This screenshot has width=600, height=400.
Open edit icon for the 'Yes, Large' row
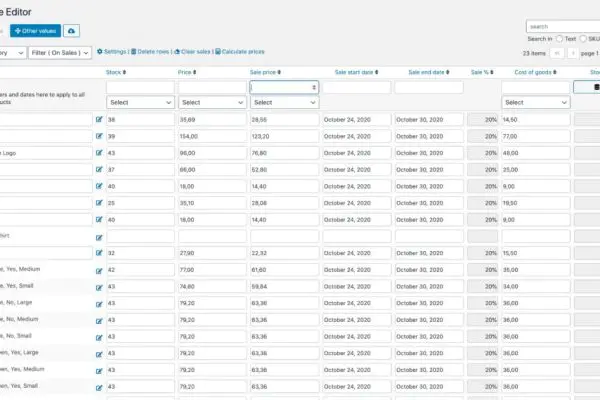click(99, 354)
